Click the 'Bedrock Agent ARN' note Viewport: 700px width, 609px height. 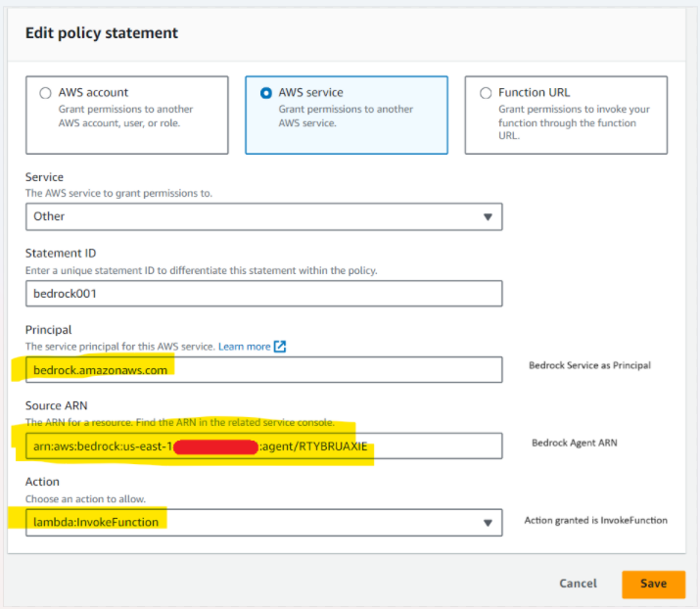pyautogui.click(x=575, y=443)
